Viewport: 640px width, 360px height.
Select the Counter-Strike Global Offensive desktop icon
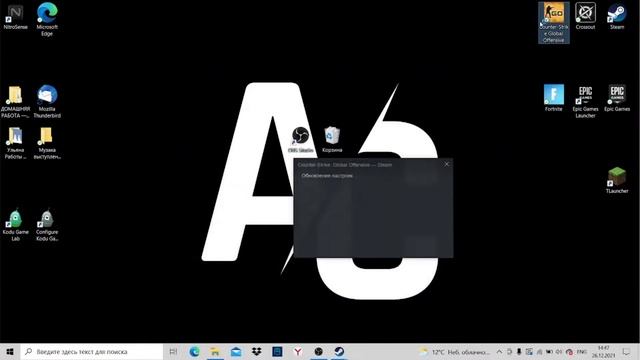tap(553, 22)
